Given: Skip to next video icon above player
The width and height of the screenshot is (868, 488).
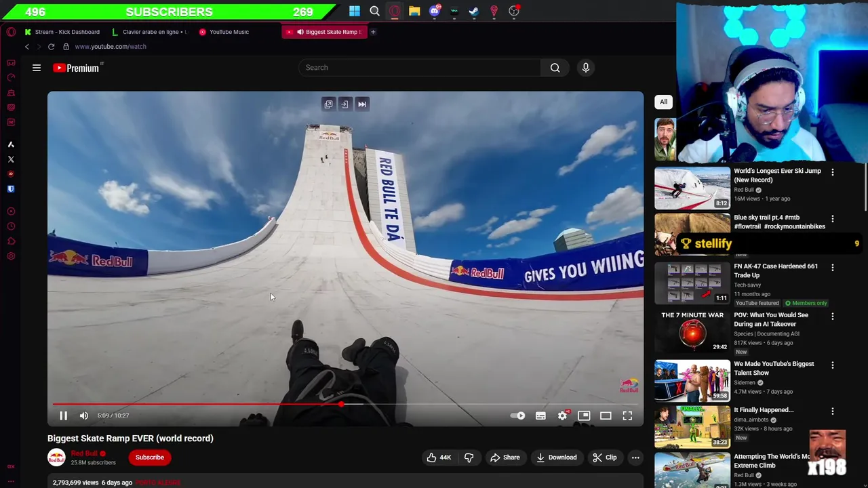Looking at the screenshot, I should 362,104.
